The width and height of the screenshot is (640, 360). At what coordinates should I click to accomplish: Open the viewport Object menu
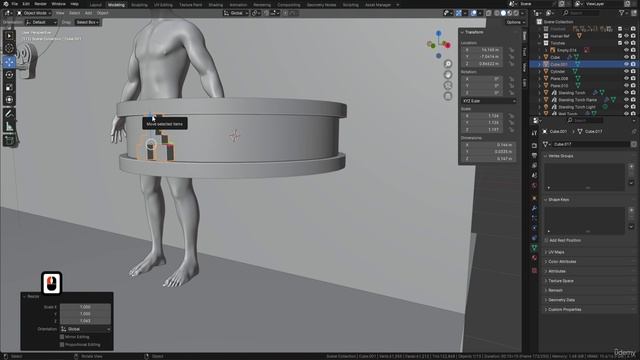(x=102, y=13)
